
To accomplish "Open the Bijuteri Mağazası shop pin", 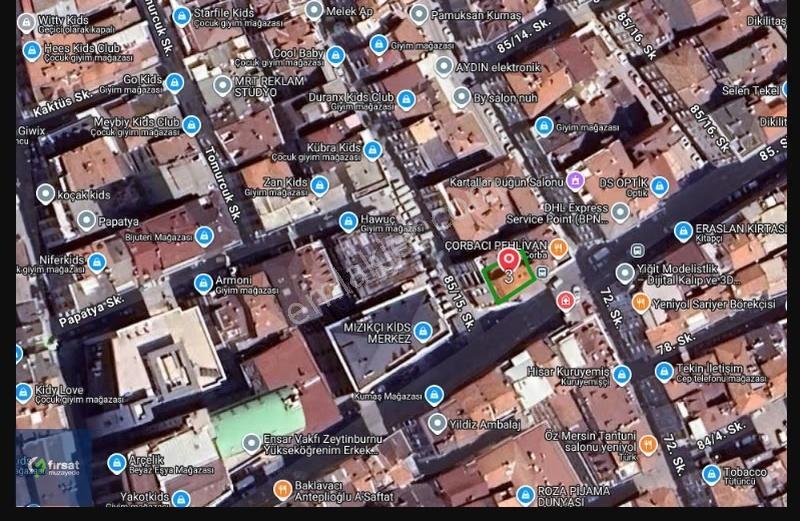I will tap(204, 236).
